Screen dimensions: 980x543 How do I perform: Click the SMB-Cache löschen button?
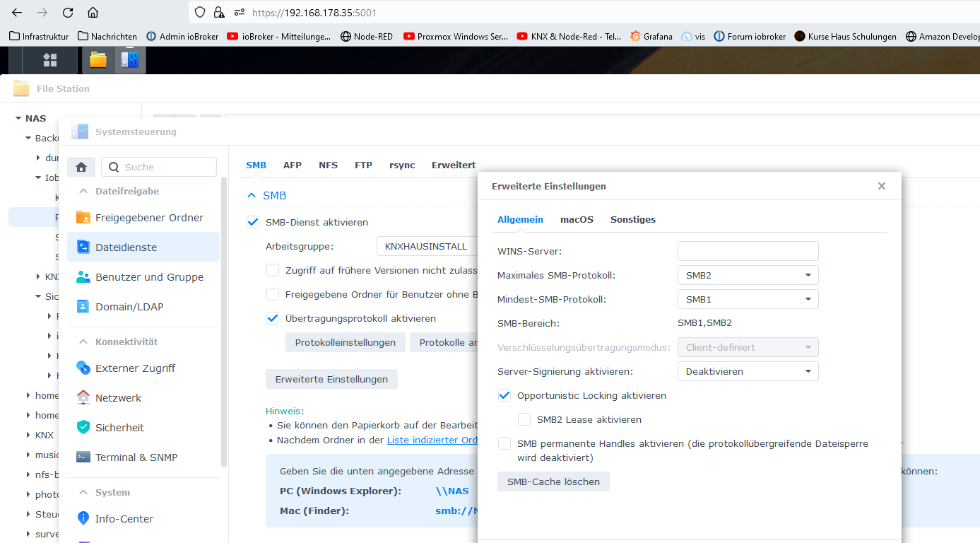click(x=553, y=481)
